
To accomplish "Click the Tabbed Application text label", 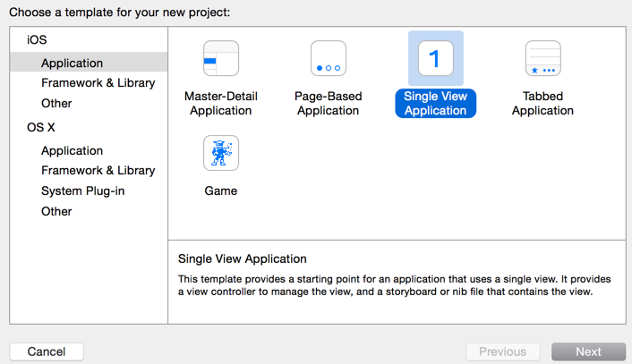I will 542,104.
